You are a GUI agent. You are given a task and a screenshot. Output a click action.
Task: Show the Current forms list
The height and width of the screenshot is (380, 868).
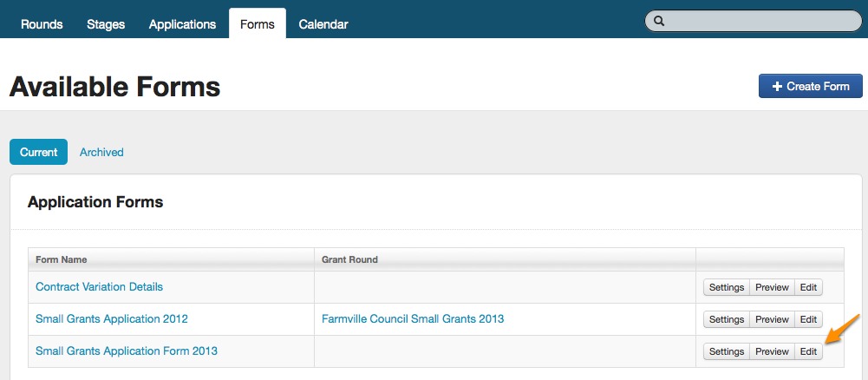[x=38, y=152]
